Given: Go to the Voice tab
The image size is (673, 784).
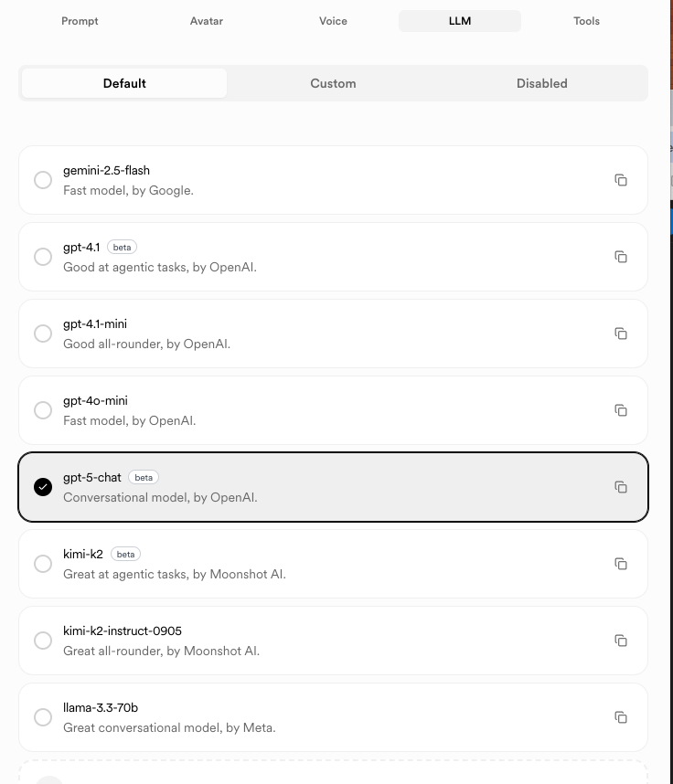Looking at the screenshot, I should (x=333, y=21).
